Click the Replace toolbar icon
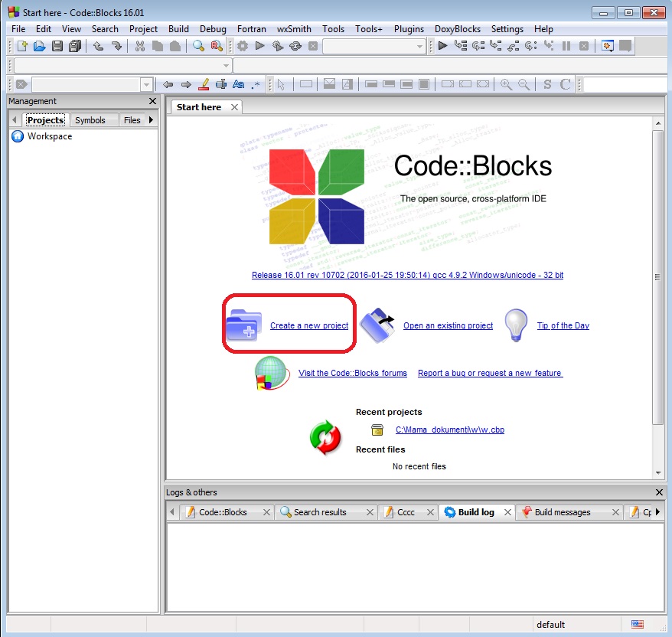 216,46
